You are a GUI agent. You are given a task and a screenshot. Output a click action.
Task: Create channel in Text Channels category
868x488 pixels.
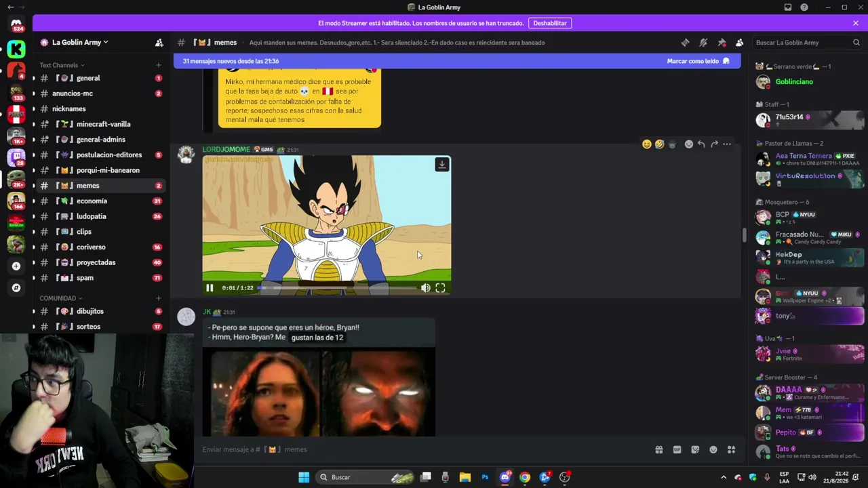coord(159,65)
